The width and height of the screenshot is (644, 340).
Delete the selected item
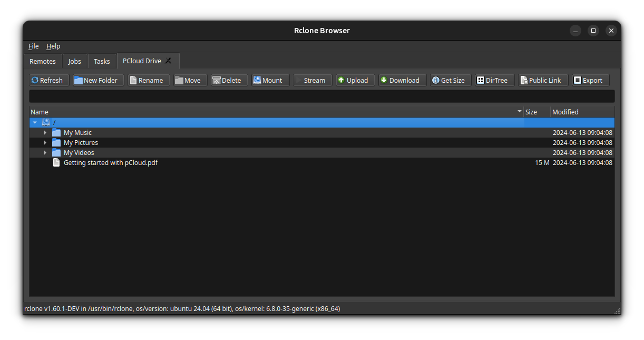(228, 80)
